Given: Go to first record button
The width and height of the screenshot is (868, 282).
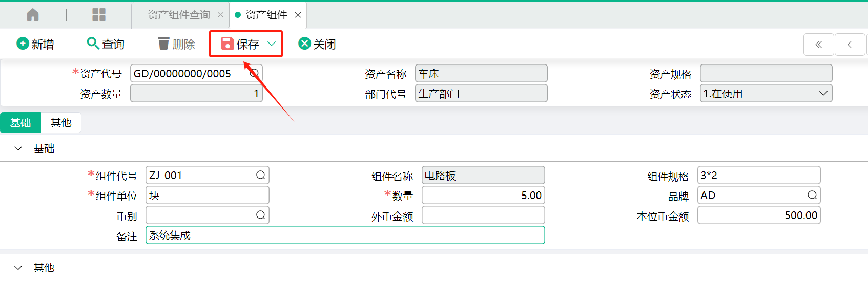Looking at the screenshot, I should [x=819, y=45].
